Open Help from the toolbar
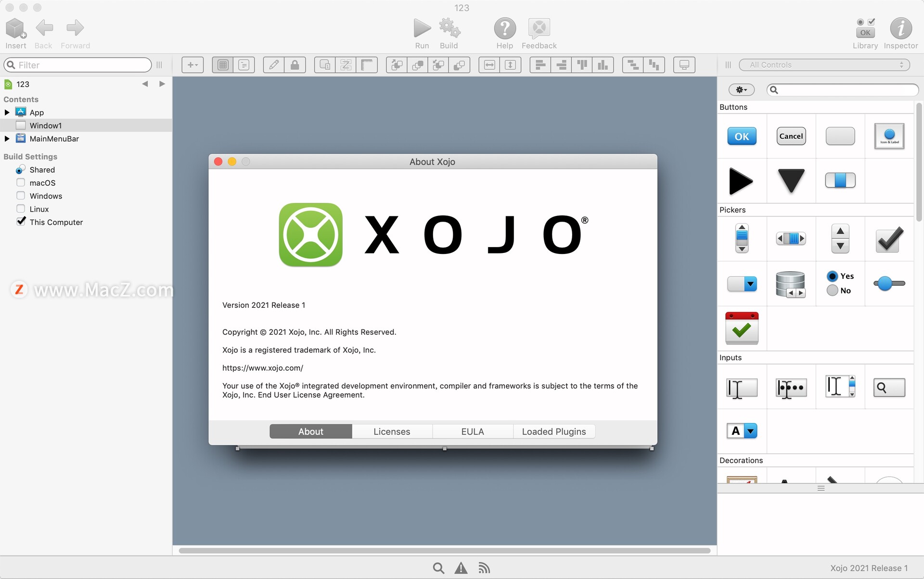This screenshot has width=924, height=579. coord(505,28)
